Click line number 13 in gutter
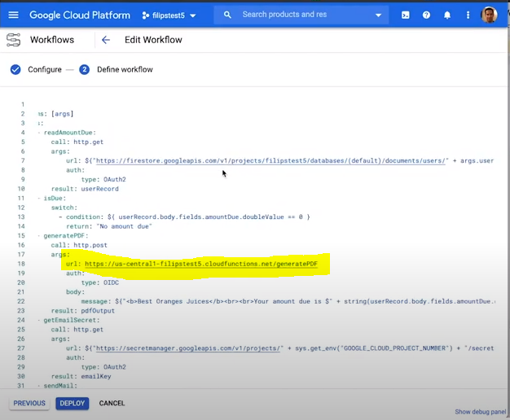Image resolution: width=510 pixels, height=420 pixels. click(21, 217)
